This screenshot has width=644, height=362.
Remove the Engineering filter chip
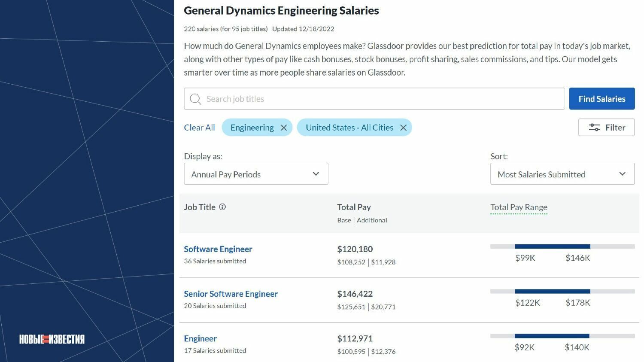pos(284,128)
